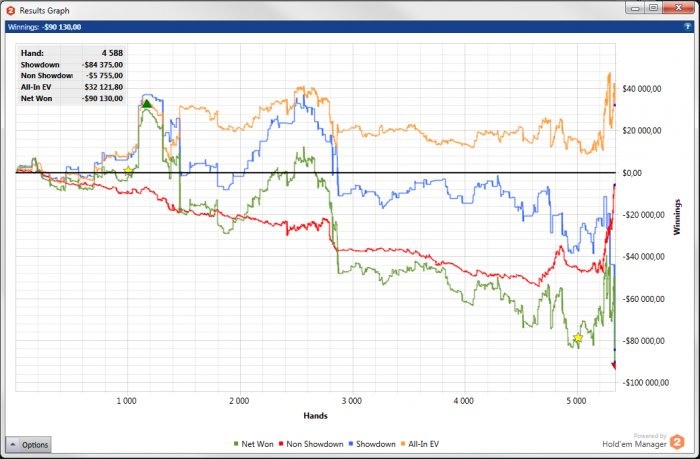
Task: Click the blue Showdown legend swatch
Action: [351, 444]
